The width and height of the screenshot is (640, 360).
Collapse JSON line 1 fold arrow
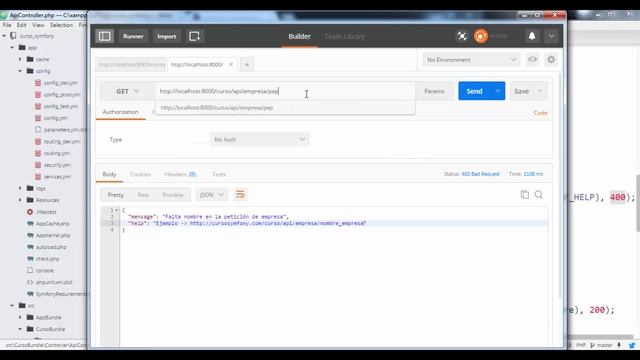click(117, 210)
